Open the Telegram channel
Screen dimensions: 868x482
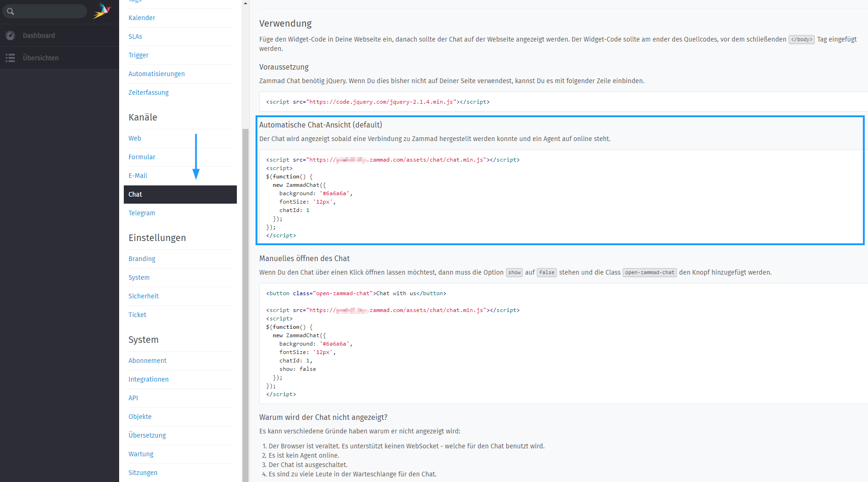(142, 213)
